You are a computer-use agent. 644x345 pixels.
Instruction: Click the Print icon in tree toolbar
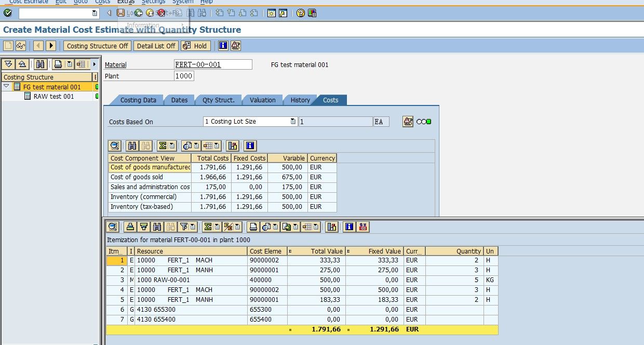(x=58, y=64)
